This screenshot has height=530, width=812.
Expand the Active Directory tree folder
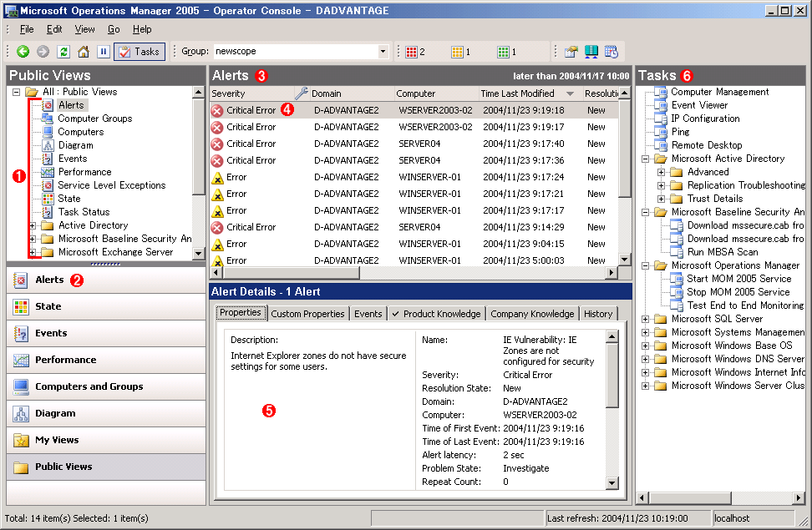(32, 225)
